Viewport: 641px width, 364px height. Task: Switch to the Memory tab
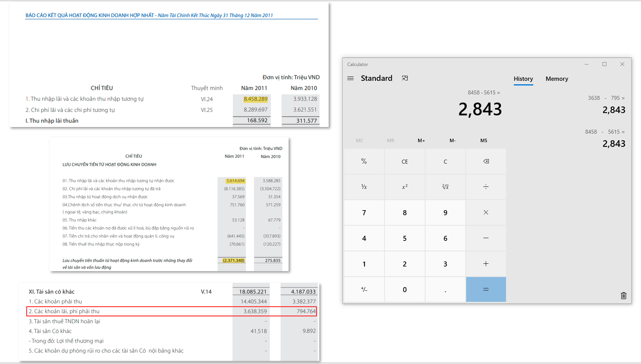pyautogui.click(x=557, y=79)
